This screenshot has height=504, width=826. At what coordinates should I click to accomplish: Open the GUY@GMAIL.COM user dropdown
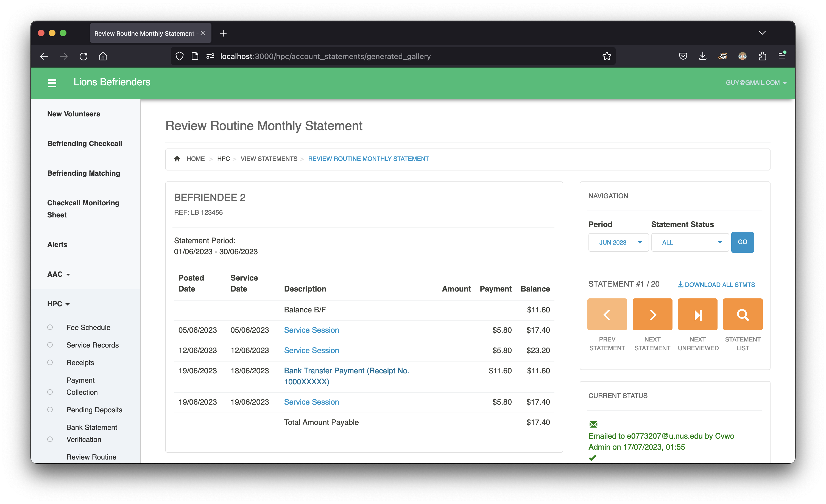click(756, 82)
